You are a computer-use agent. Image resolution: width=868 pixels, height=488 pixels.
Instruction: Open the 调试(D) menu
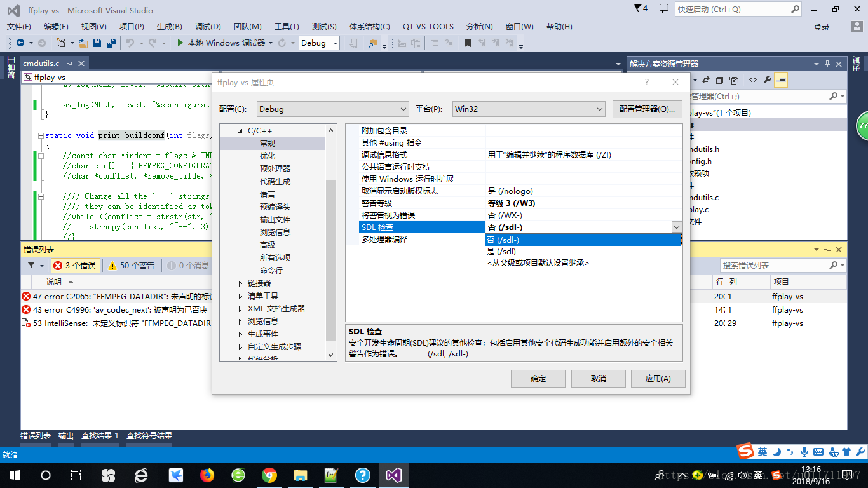point(208,27)
